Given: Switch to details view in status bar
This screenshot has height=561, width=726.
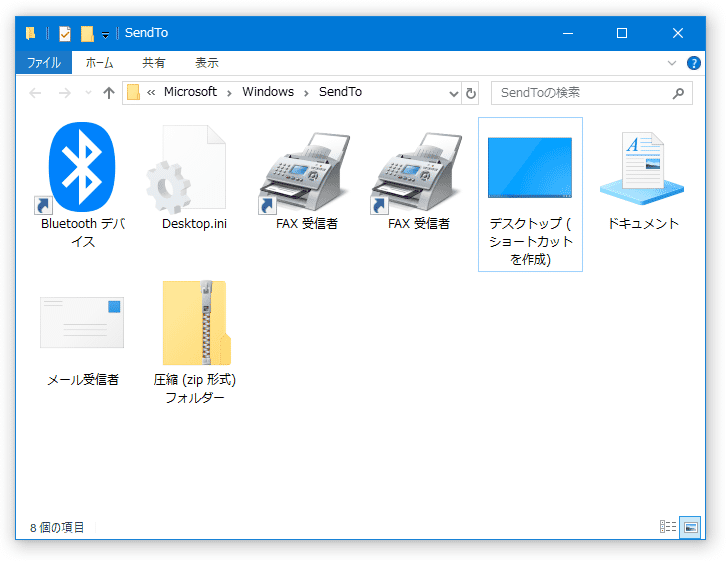Looking at the screenshot, I should click(x=668, y=527).
